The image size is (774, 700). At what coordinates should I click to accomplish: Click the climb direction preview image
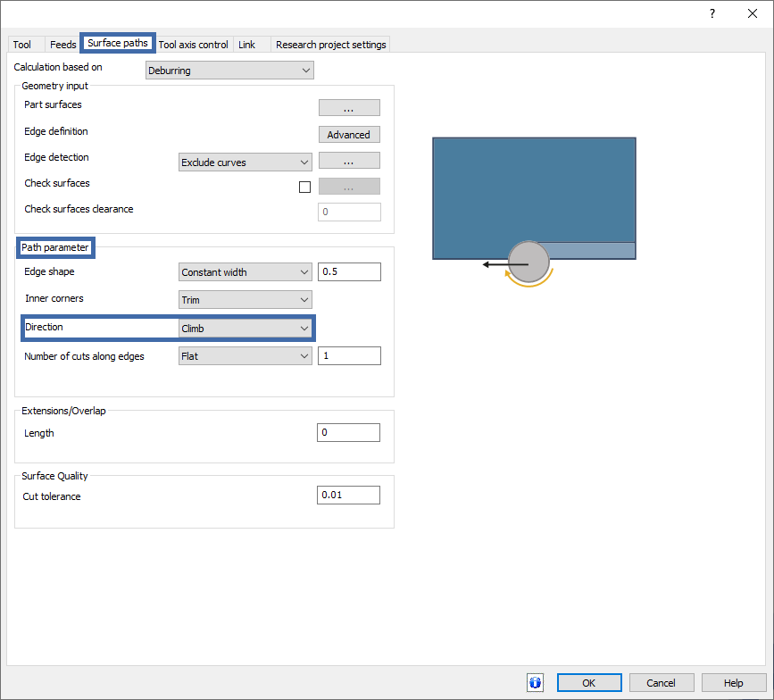(534, 212)
